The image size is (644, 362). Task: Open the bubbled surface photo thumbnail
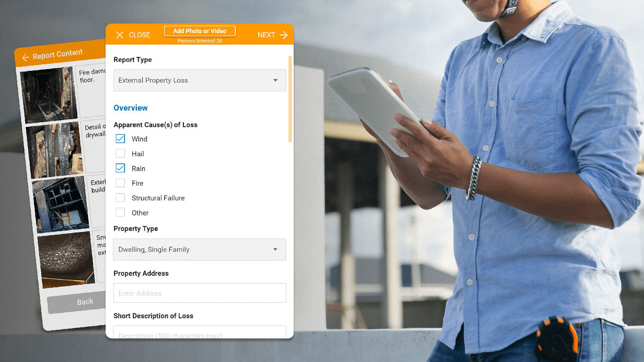(66, 259)
